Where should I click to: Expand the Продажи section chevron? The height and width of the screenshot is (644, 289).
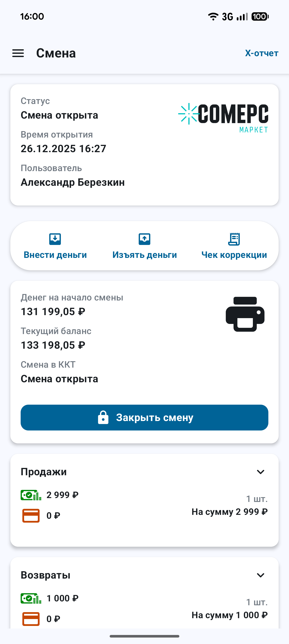[261, 472]
